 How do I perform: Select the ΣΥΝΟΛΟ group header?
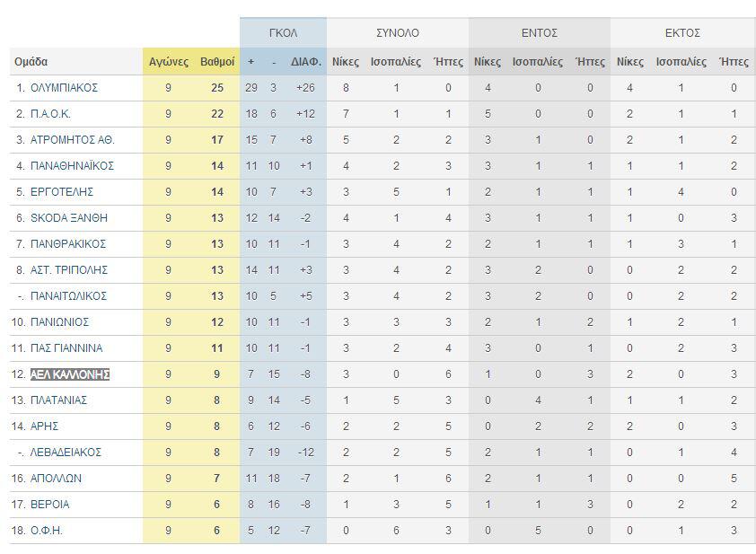click(397, 33)
